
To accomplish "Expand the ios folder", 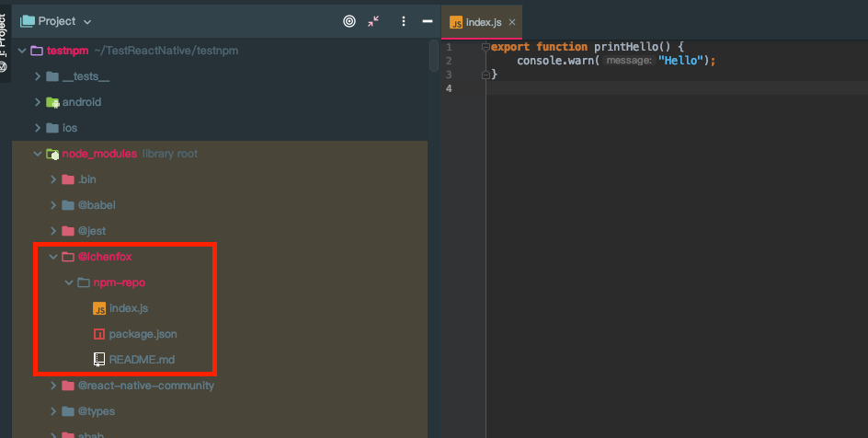I will [38, 128].
